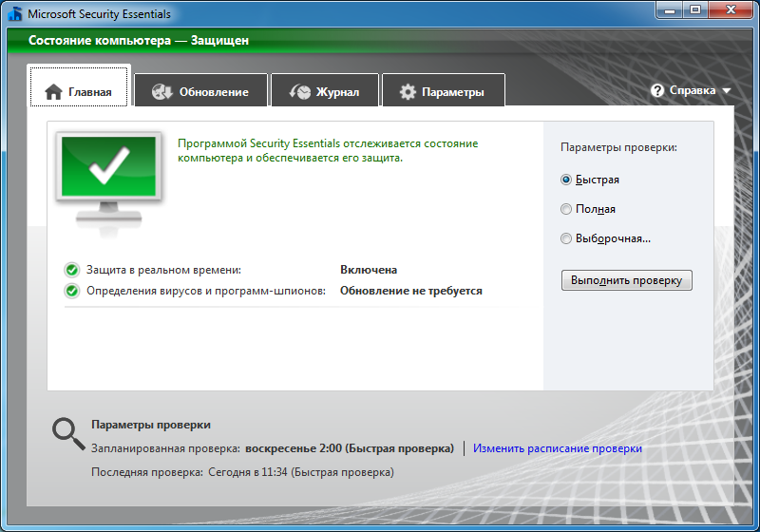Screen dimensions: 760x532
Task: Click the globe download icon on Обновление
Action: [x=161, y=91]
